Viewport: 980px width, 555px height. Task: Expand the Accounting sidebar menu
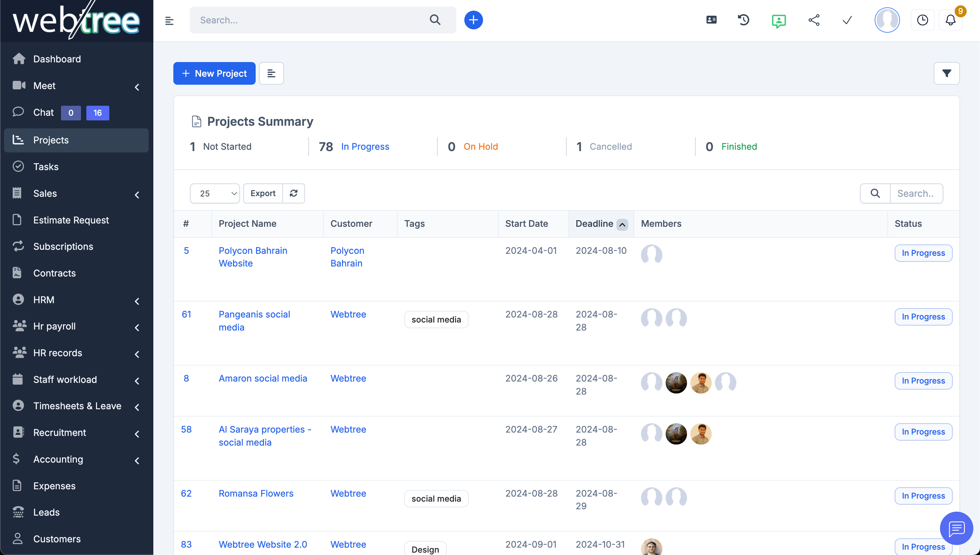coord(76,459)
